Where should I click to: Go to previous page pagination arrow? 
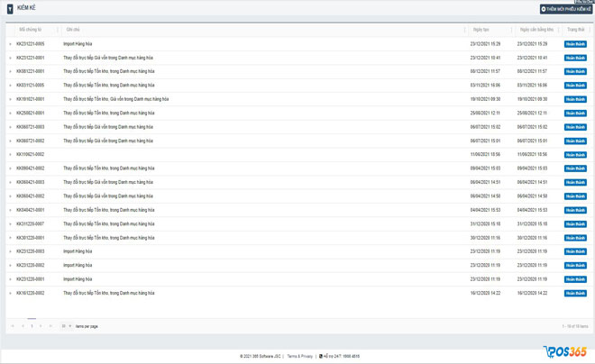23,326
